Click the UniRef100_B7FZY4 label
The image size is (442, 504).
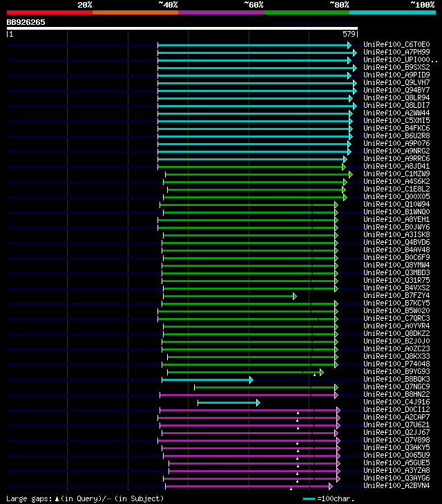point(396,296)
